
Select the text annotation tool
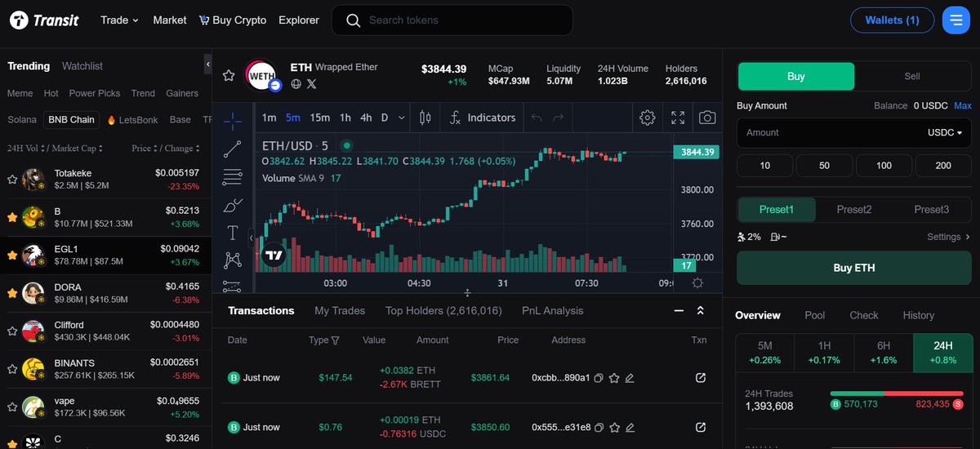233,233
